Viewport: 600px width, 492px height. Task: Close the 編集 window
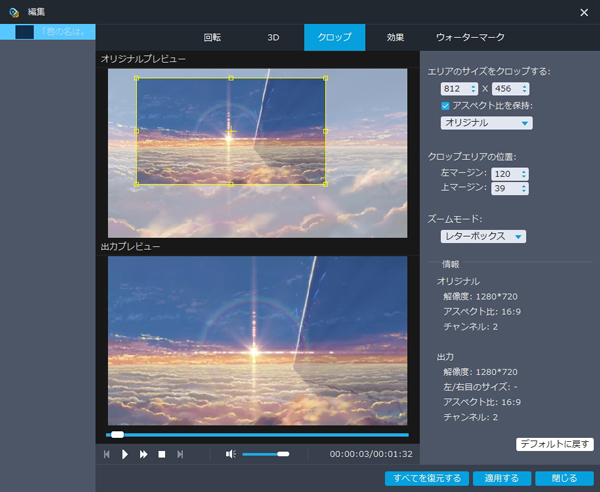click(x=584, y=13)
